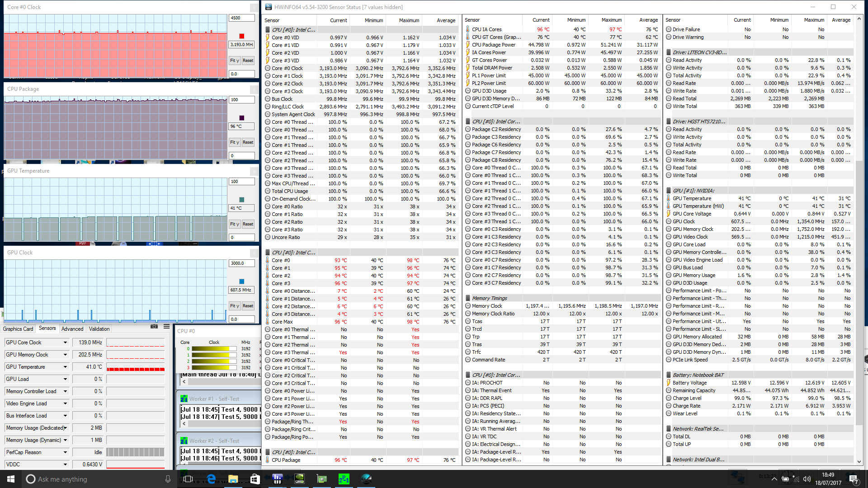Screen dimensions: 868x488
Task: Click the Battery: Notebook BAT group icon
Action: (x=669, y=375)
